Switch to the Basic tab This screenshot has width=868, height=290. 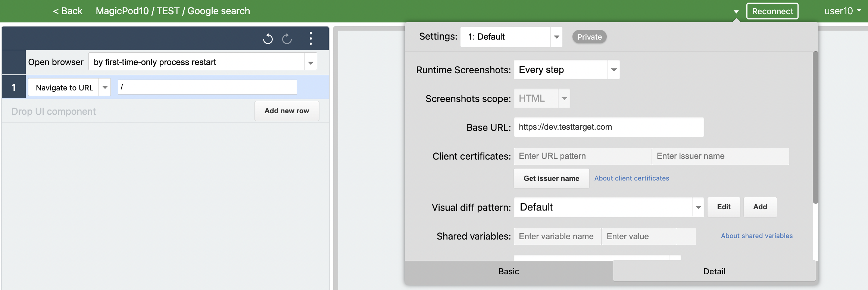tap(509, 271)
